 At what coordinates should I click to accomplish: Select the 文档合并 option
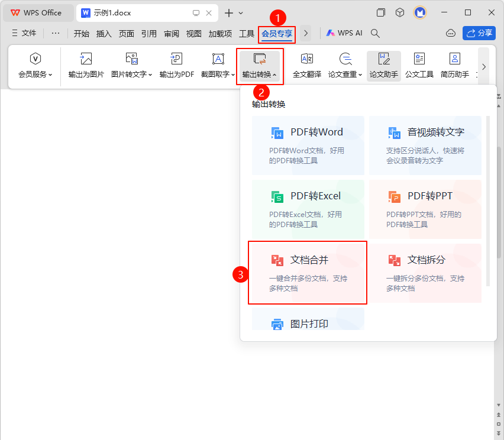click(x=308, y=272)
